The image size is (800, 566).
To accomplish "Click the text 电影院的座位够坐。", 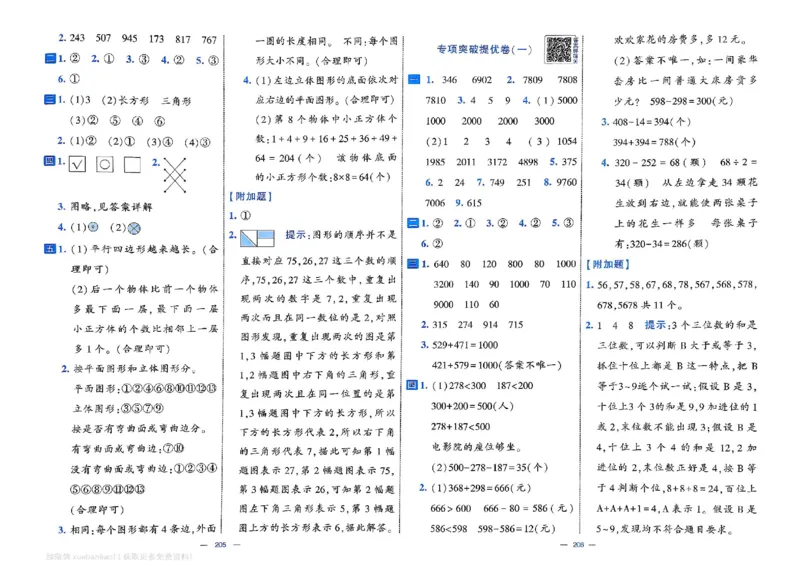I will (x=477, y=447).
